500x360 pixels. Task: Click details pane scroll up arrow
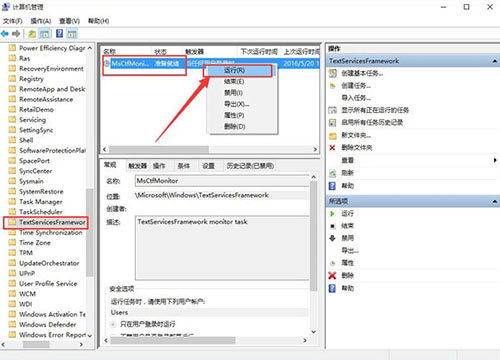click(x=313, y=177)
